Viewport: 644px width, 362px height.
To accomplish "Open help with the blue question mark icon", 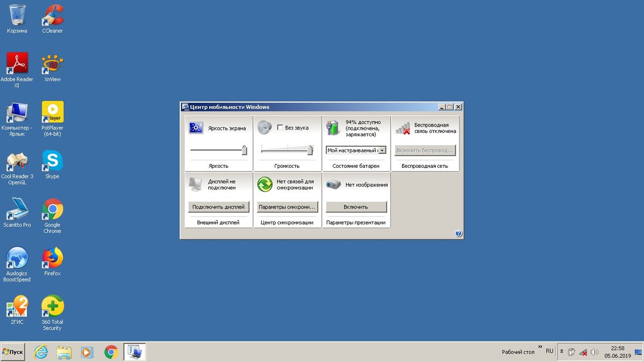I will 458,233.
